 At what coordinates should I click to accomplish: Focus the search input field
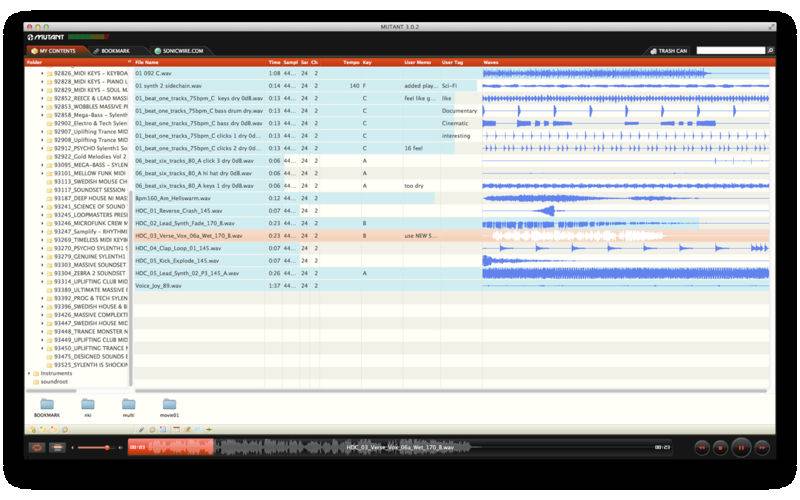tap(731, 51)
